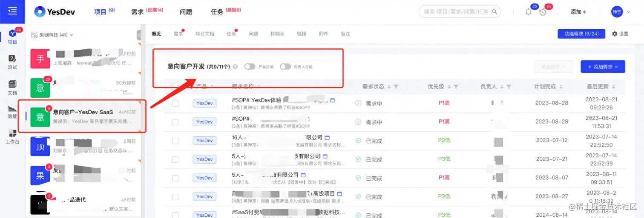Click the YesDev logo

pyautogui.click(x=55, y=12)
